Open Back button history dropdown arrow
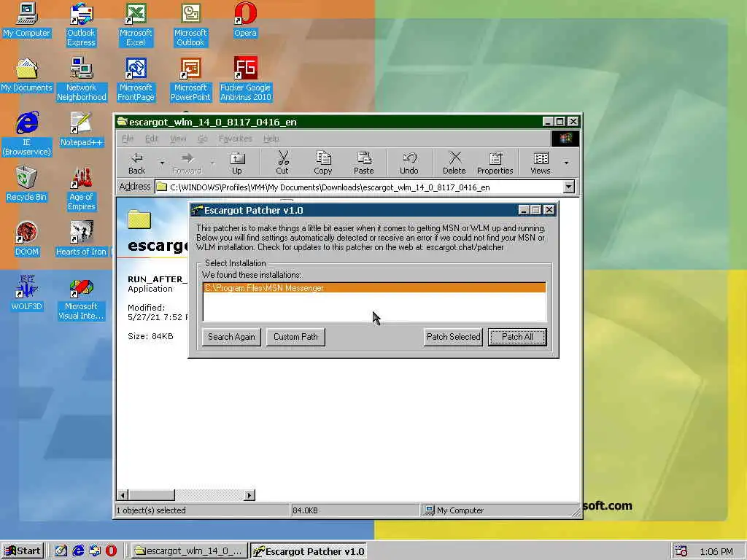 (162, 163)
